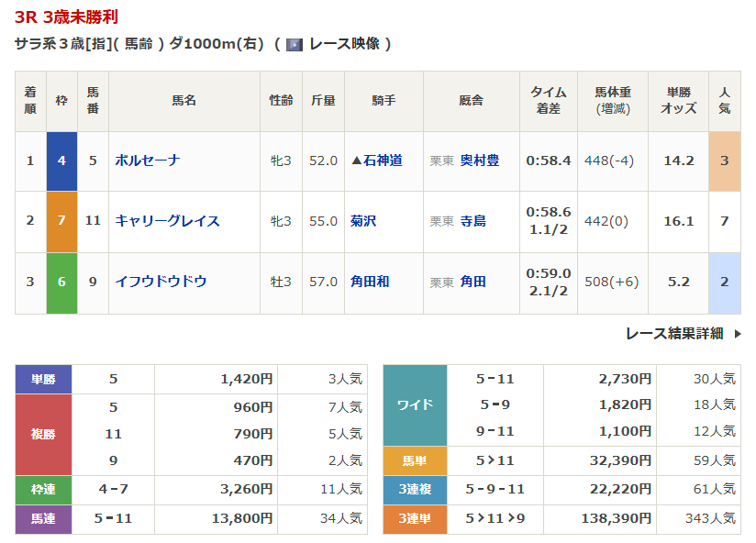Click the blue frame 4 swatch
Viewport: 756px width, 543px height.
coord(61,161)
